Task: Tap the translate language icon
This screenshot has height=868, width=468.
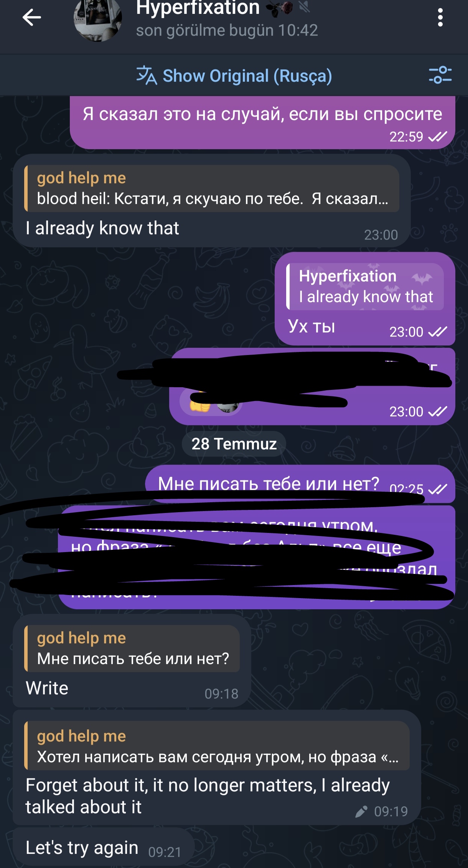Action: click(147, 76)
